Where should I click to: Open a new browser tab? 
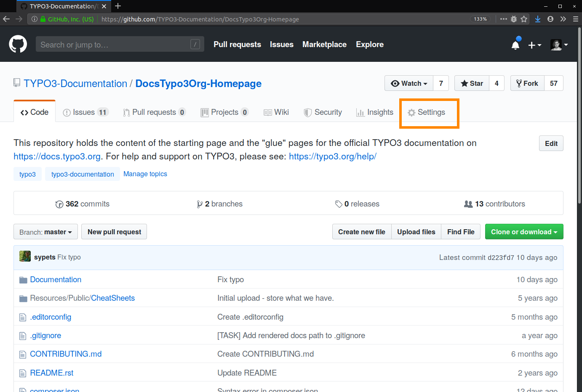coord(118,6)
